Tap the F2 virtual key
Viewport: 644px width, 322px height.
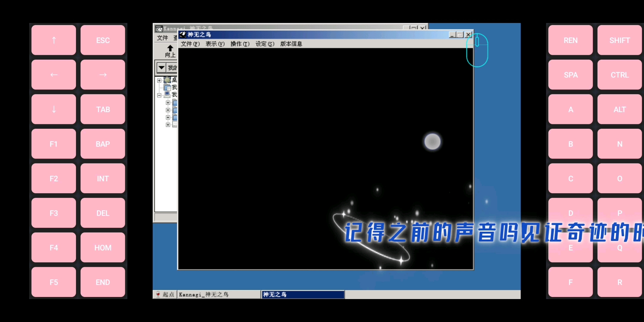[x=54, y=178]
